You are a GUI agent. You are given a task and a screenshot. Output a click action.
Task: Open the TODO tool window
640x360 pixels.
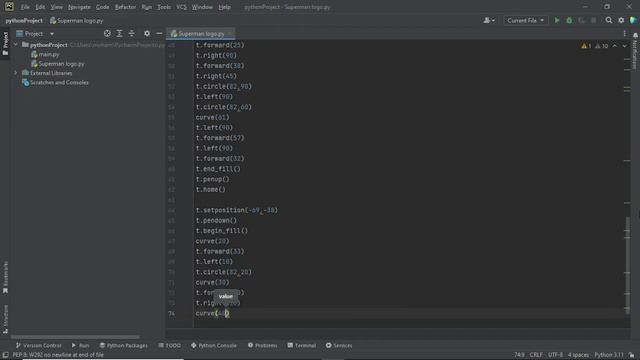(x=169, y=345)
